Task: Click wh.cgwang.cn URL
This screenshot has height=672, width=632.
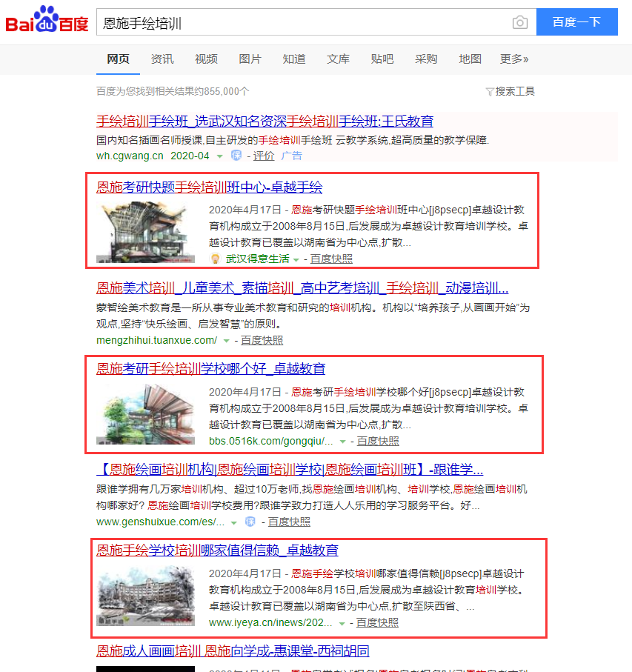Action: tap(130, 156)
